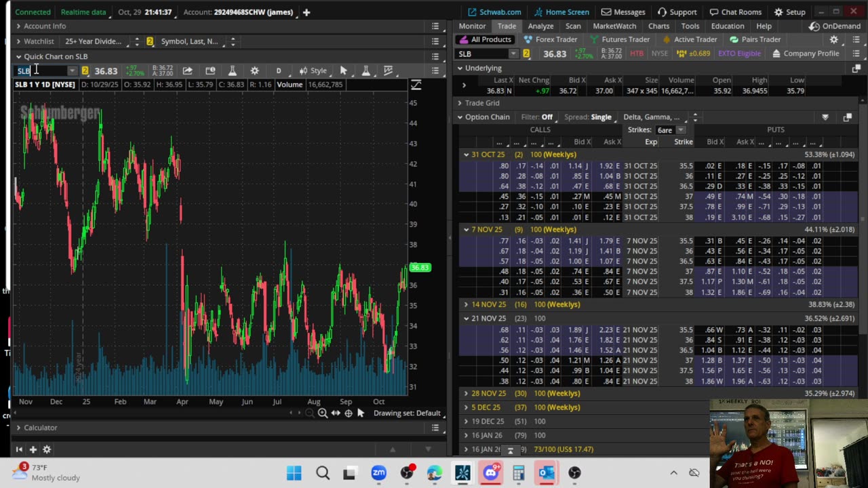Open the Strikes count dropdown
This screenshot has height=488, width=868.
pyautogui.click(x=680, y=130)
